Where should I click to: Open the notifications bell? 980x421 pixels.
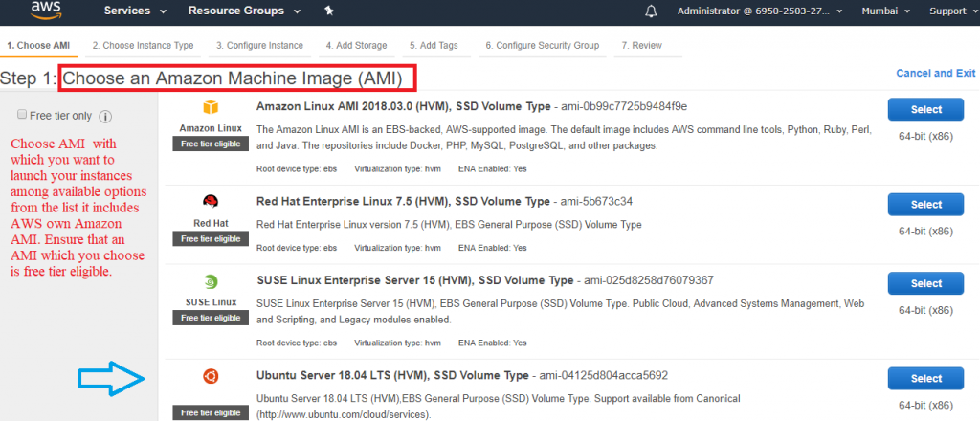(x=651, y=11)
